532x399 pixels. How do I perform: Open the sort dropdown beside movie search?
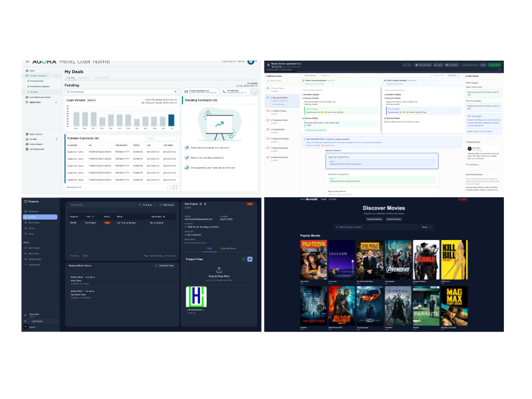click(x=426, y=227)
